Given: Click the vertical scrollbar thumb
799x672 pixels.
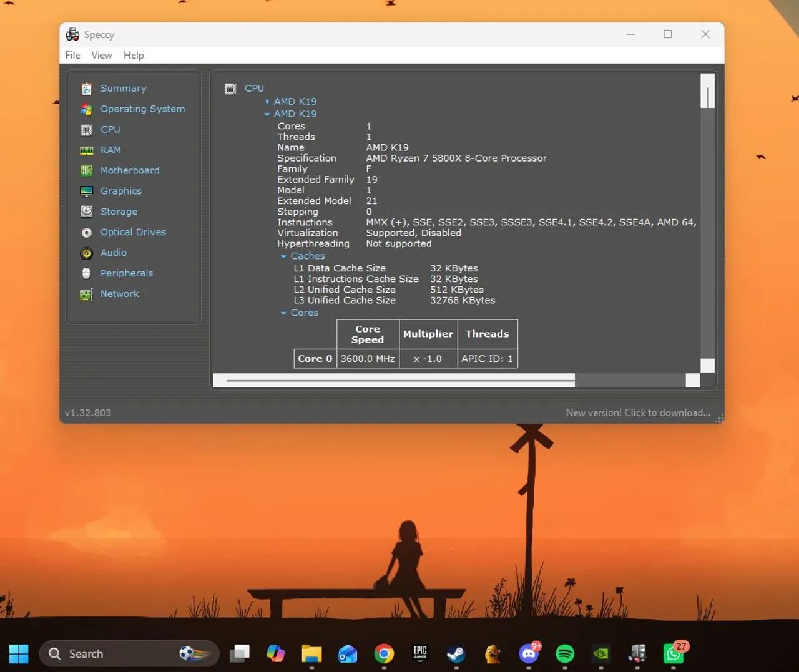Looking at the screenshot, I should point(707,98).
